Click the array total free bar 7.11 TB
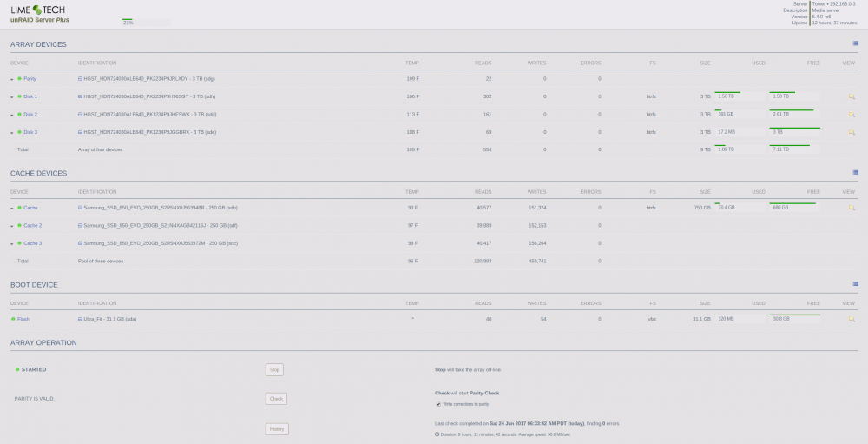This screenshot has height=444, width=868. 794,149
